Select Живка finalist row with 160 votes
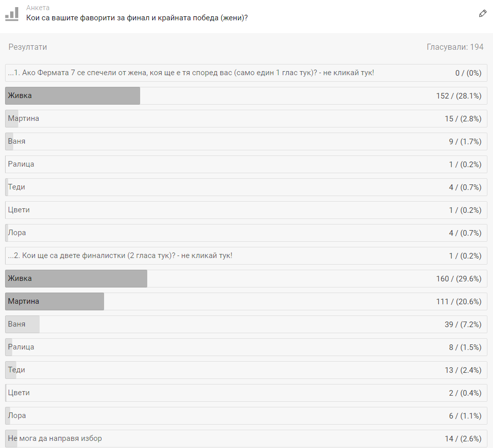 click(x=246, y=278)
